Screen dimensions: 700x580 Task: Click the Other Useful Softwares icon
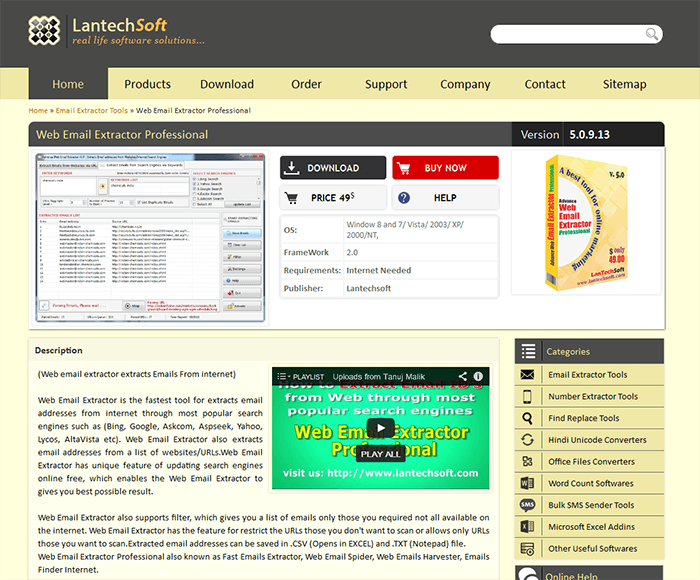(527, 548)
